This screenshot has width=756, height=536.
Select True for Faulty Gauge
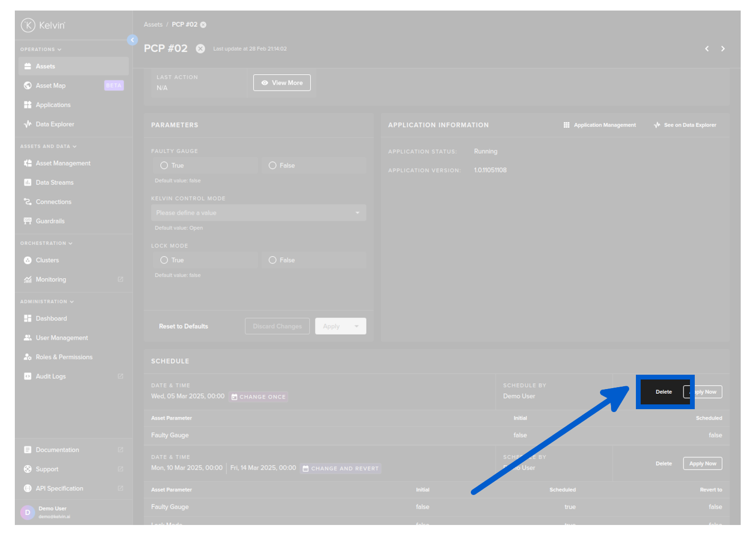point(164,166)
